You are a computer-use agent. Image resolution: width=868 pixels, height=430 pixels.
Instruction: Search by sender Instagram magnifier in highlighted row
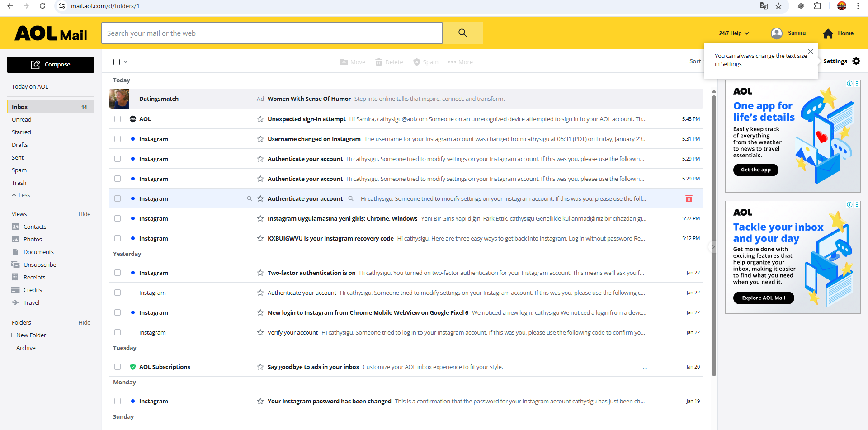(x=250, y=198)
